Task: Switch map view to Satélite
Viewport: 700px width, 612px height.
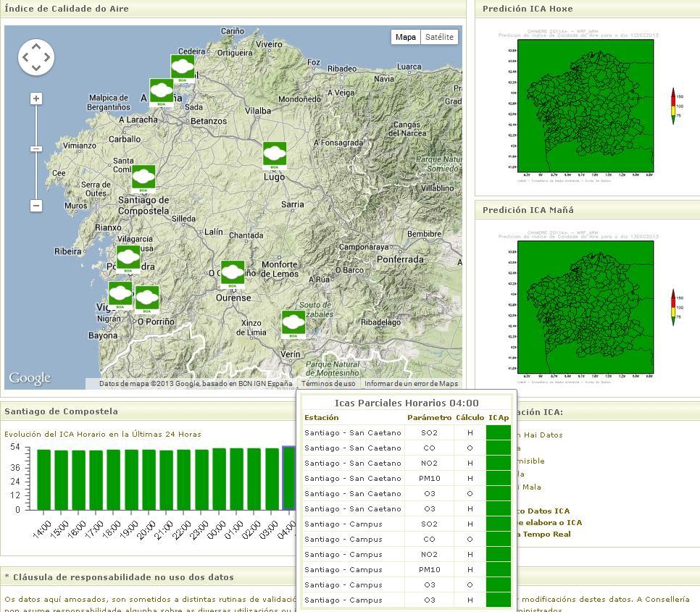Action: point(439,37)
